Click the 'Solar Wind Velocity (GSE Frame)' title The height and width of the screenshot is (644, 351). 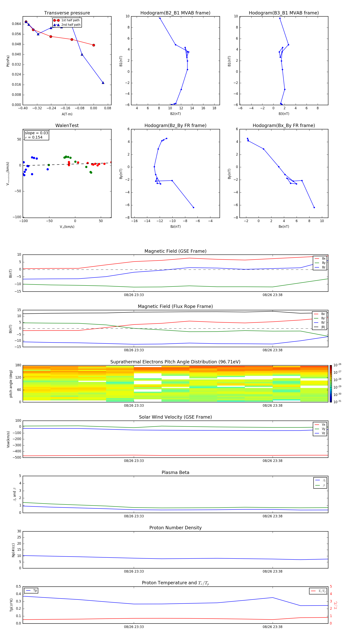click(x=175, y=417)
